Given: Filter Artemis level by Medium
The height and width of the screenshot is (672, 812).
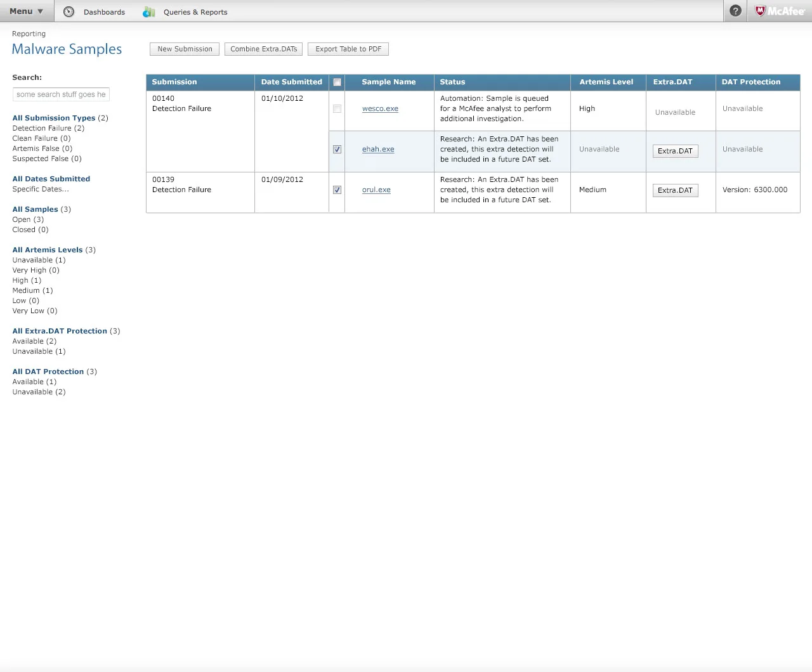Looking at the screenshot, I should [x=32, y=290].
